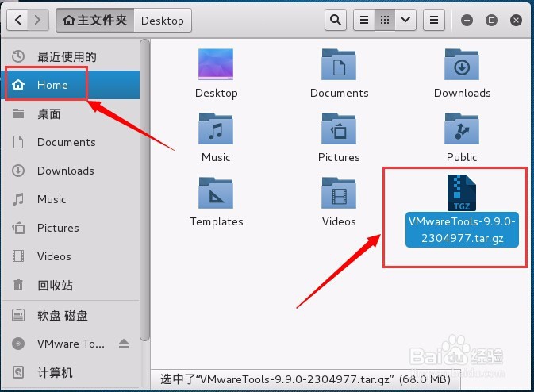The width and height of the screenshot is (534, 392).
Task: Open 软盘 磁盘 in the sidebar
Action: point(71,315)
